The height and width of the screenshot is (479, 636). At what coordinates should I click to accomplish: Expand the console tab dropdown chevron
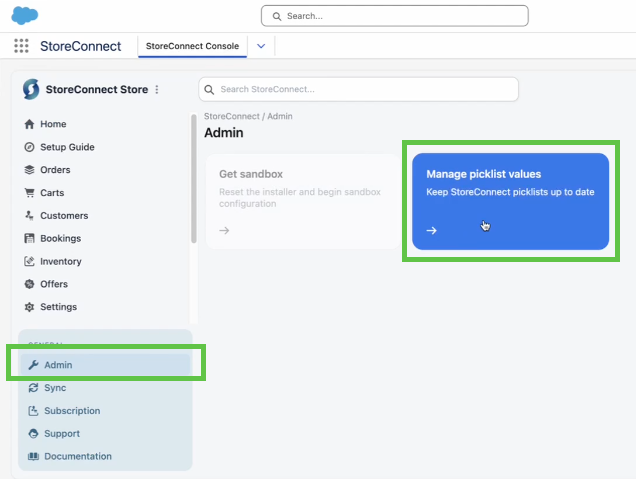pyautogui.click(x=261, y=46)
